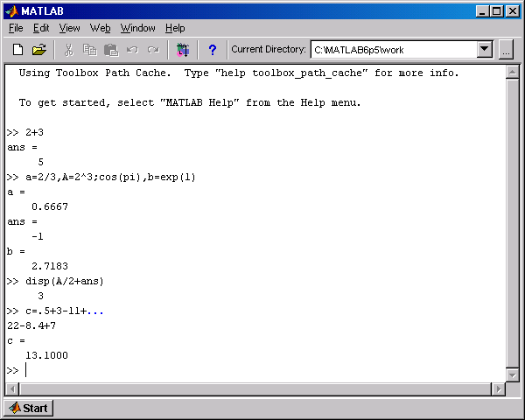Click the '2+3' command text

[x=34, y=132]
